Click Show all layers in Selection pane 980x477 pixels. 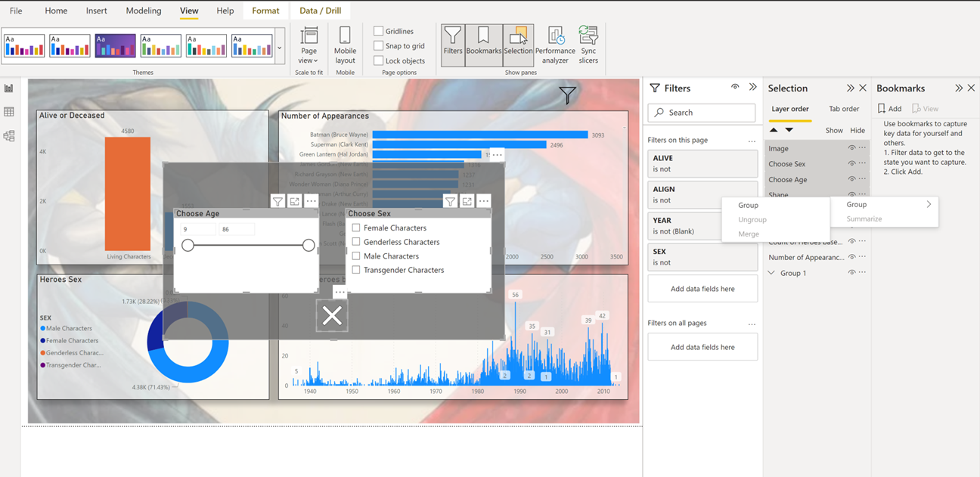834,130
